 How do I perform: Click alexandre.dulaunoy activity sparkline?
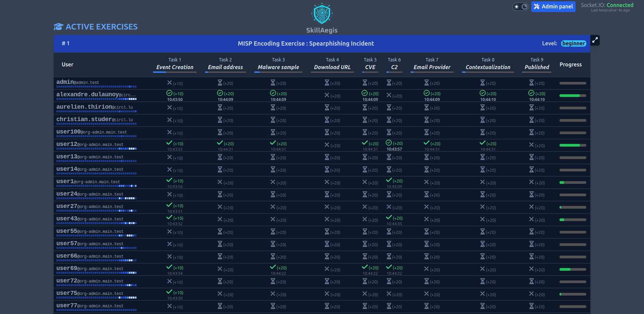(97, 99)
